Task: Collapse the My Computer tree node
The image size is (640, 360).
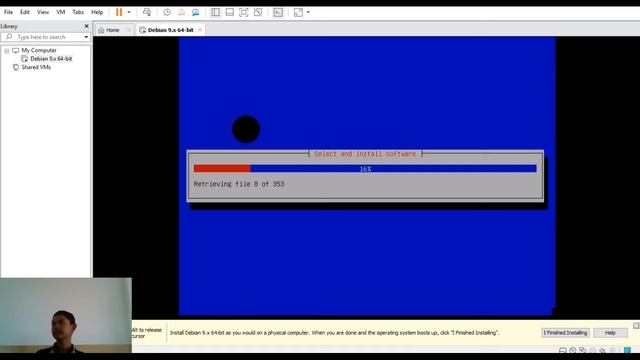Action: point(7,51)
